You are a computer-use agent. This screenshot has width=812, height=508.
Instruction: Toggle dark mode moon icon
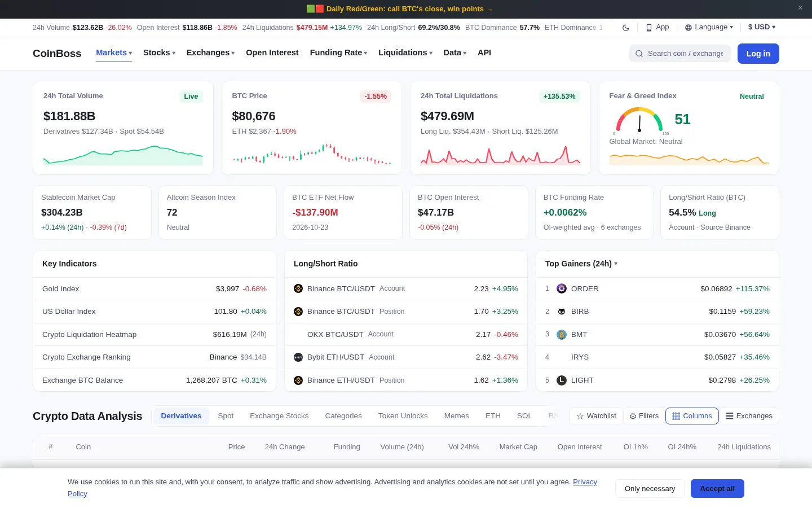tap(626, 28)
